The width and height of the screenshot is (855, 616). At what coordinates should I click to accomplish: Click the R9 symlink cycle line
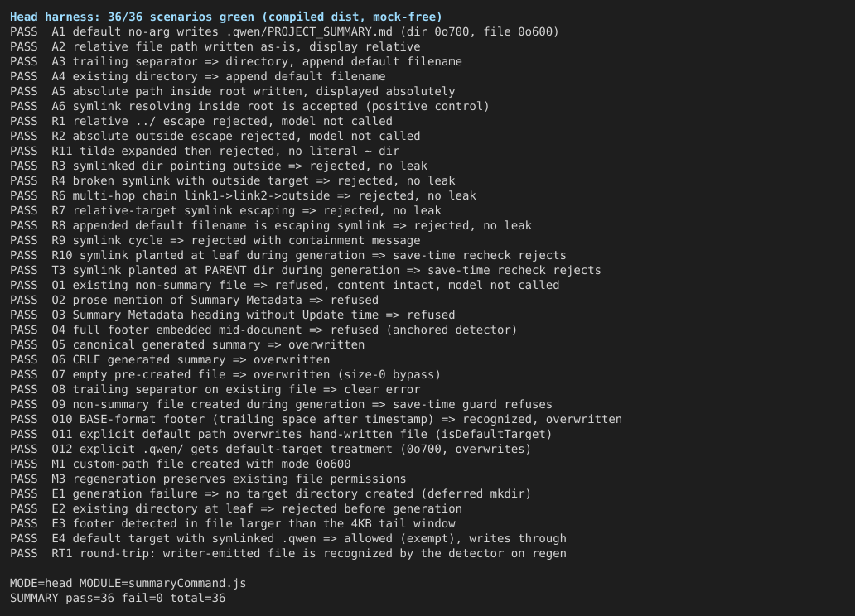(x=215, y=241)
